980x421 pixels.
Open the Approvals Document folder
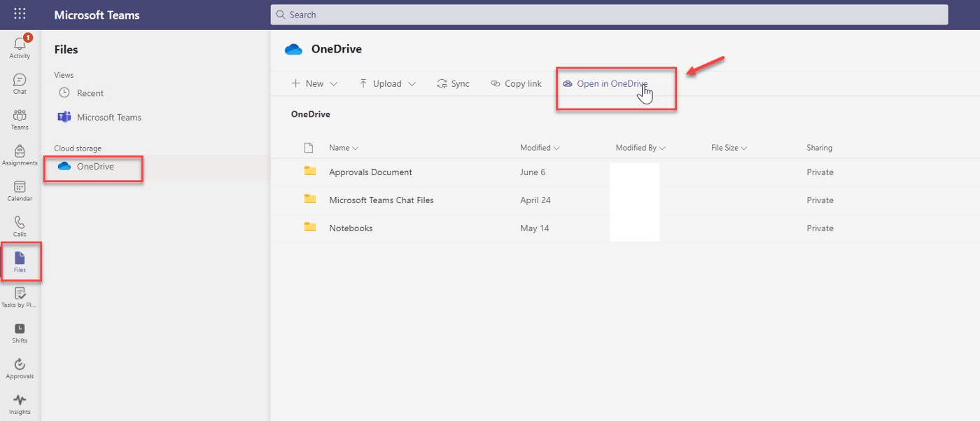370,172
